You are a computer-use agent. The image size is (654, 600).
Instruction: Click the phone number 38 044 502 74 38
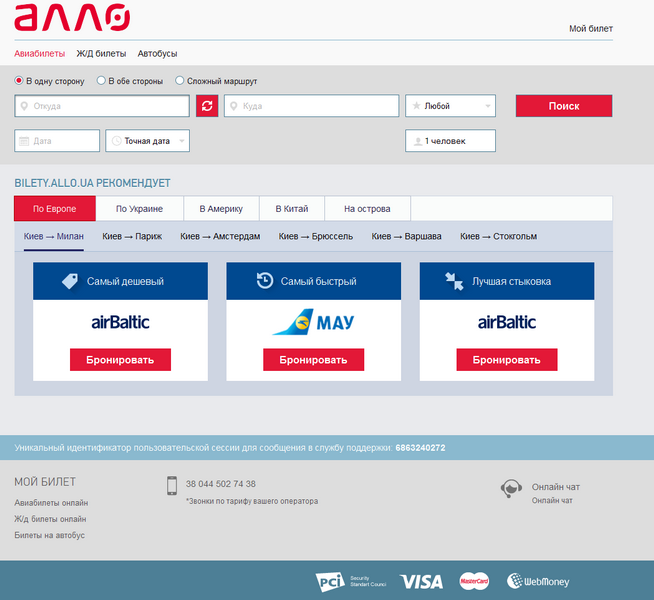tap(221, 484)
